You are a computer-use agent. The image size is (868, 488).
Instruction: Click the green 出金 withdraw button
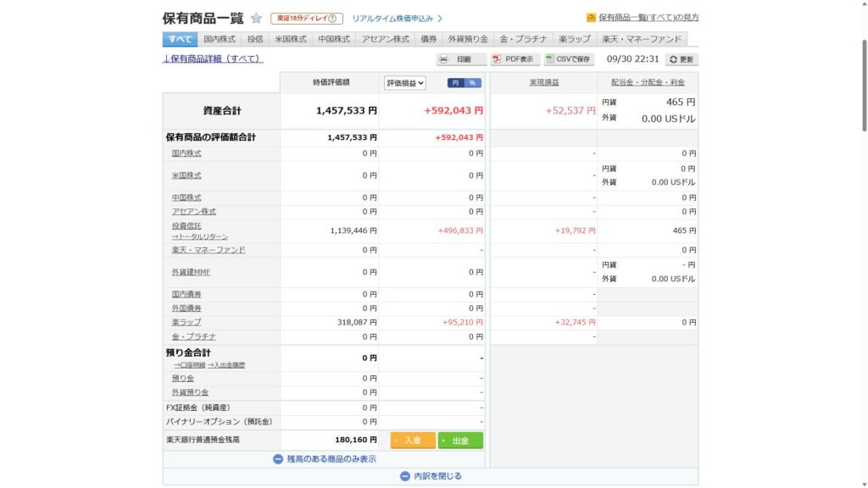pos(460,441)
